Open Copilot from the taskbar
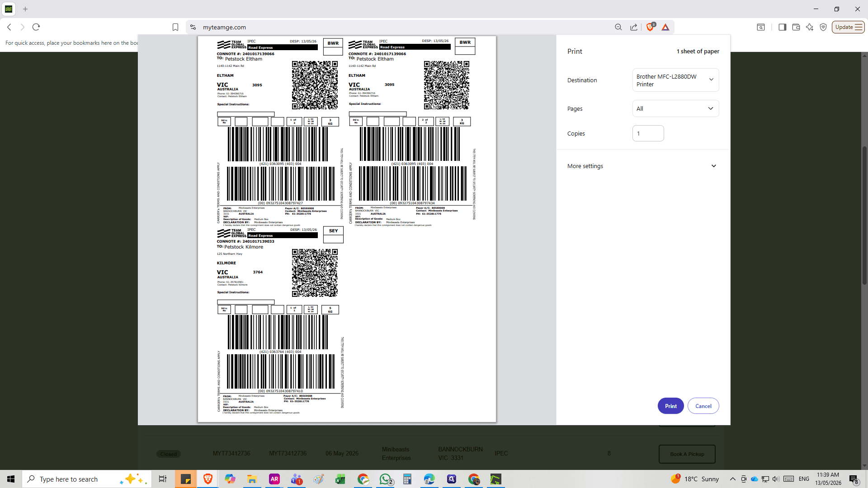 230,479
